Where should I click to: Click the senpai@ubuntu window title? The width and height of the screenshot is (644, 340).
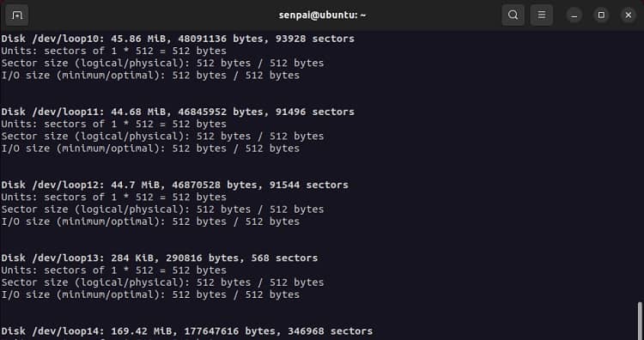(322, 15)
